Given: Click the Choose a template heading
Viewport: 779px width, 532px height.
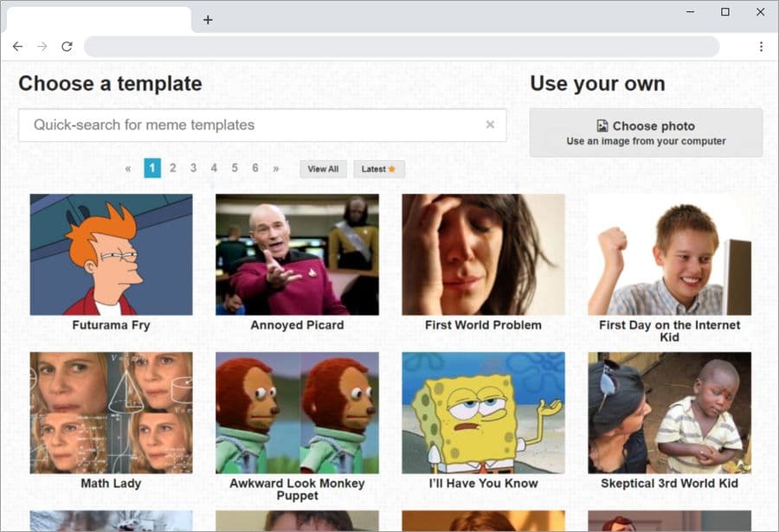Looking at the screenshot, I should click(110, 83).
